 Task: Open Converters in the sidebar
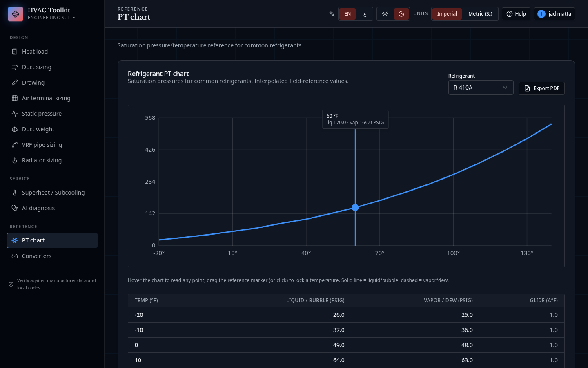pos(52,256)
